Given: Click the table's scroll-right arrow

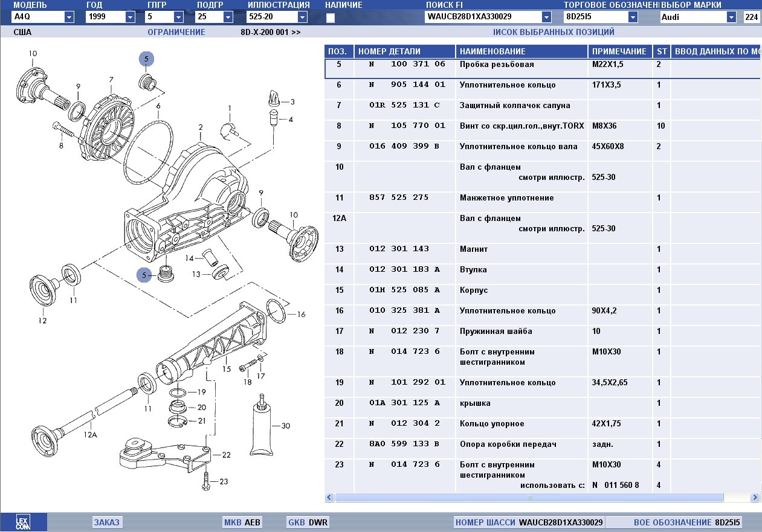Looking at the screenshot, I should (x=755, y=498).
